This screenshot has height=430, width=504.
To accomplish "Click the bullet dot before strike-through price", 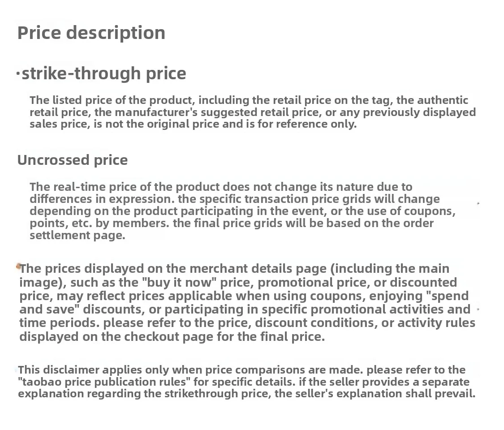I will [x=18, y=74].
